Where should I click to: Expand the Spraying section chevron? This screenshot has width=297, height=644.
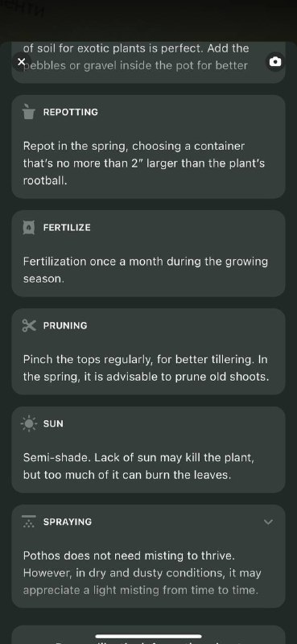(x=268, y=522)
